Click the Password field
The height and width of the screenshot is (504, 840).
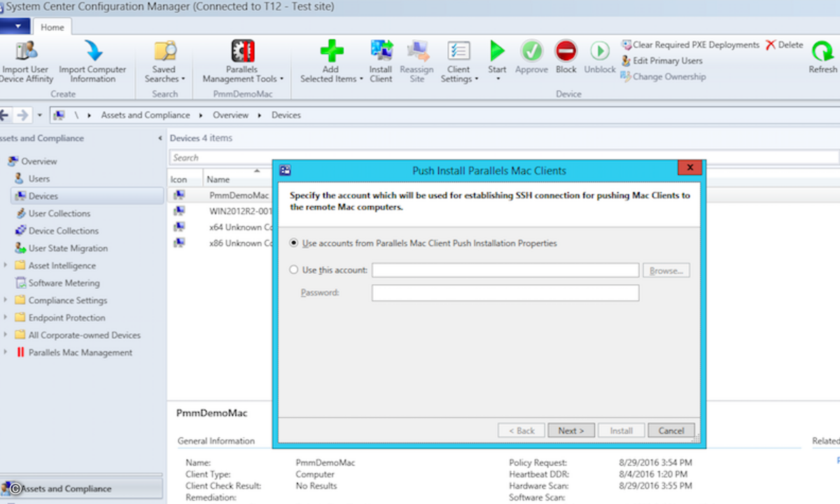pyautogui.click(x=505, y=293)
